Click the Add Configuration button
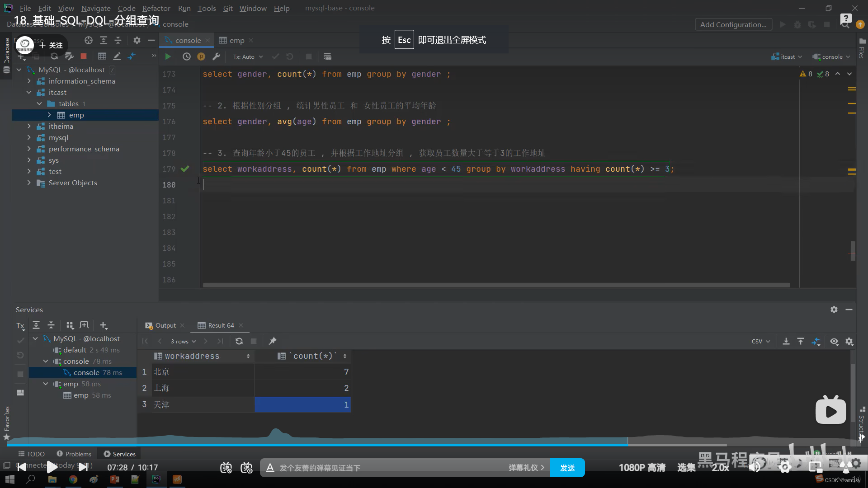 (x=733, y=24)
